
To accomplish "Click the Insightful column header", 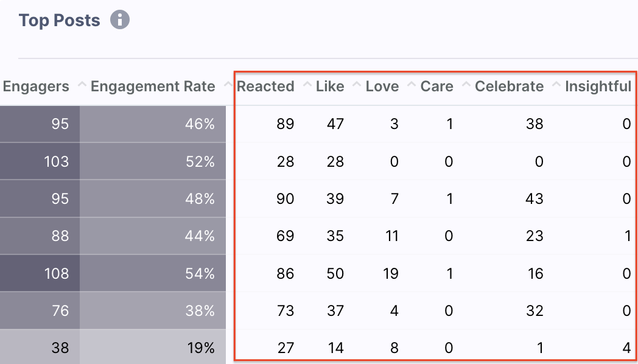I will [x=598, y=86].
